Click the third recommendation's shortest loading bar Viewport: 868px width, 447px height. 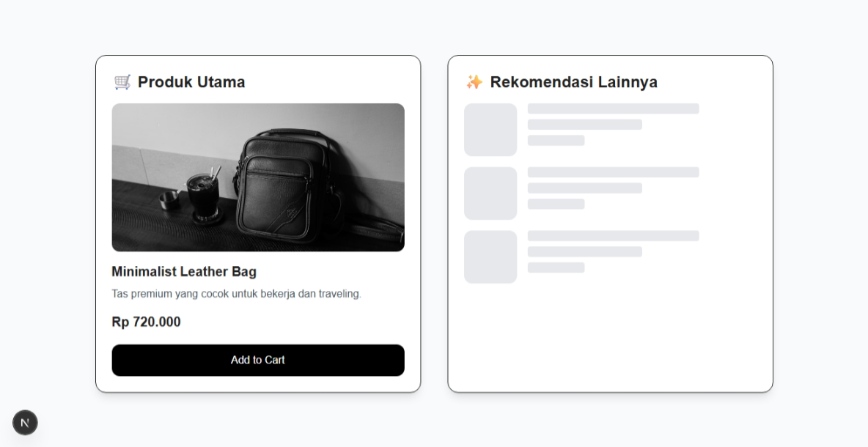coord(556,268)
